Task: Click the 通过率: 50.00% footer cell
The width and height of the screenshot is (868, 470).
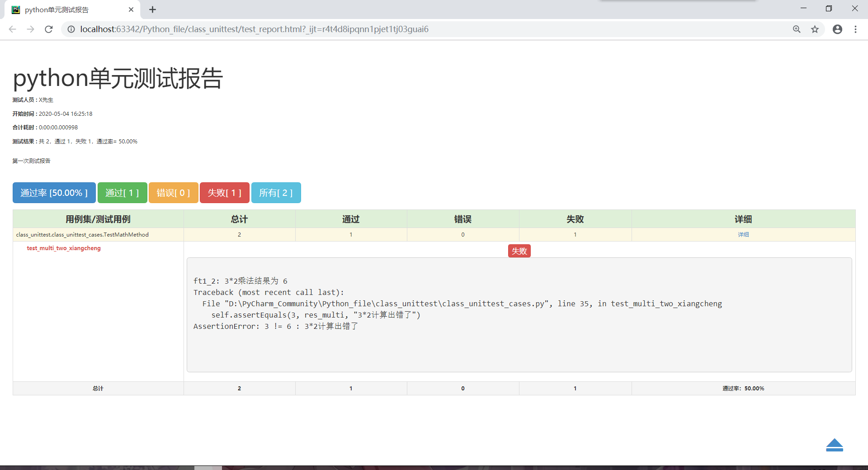Action: click(x=743, y=389)
